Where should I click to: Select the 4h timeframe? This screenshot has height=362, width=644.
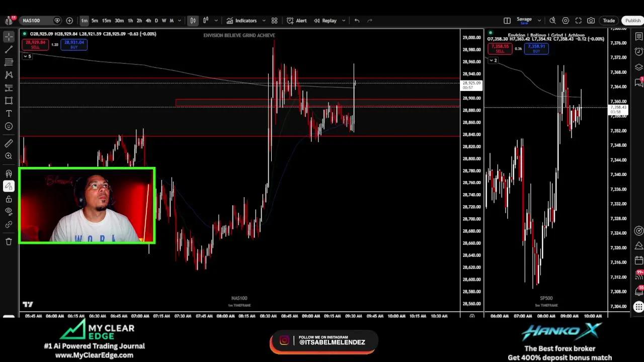pyautogui.click(x=148, y=21)
